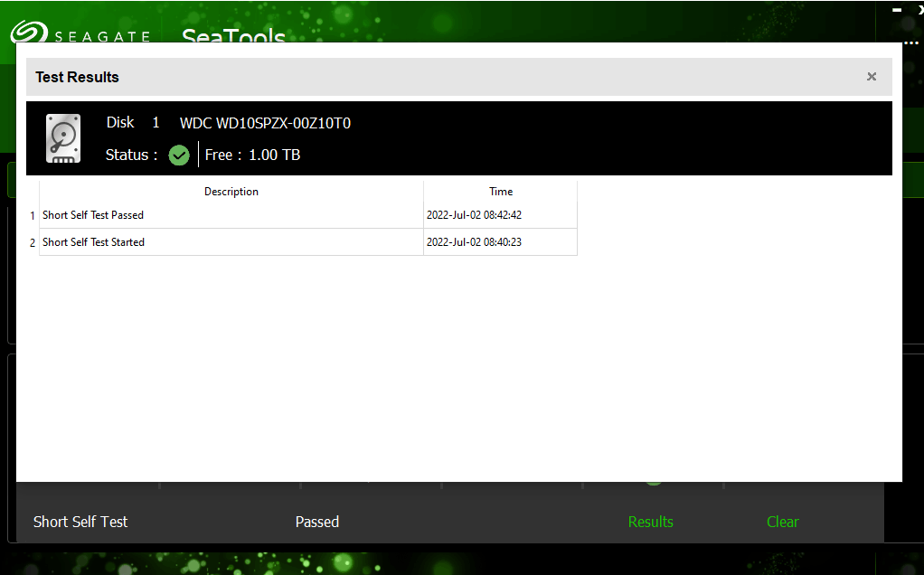
Task: Click the green status checkmark icon
Action: click(x=178, y=155)
